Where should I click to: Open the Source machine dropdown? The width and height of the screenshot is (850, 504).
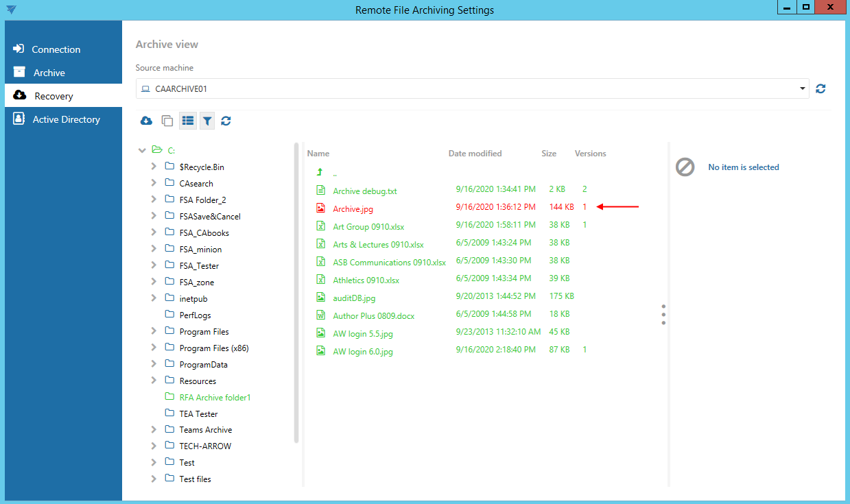[x=803, y=89]
